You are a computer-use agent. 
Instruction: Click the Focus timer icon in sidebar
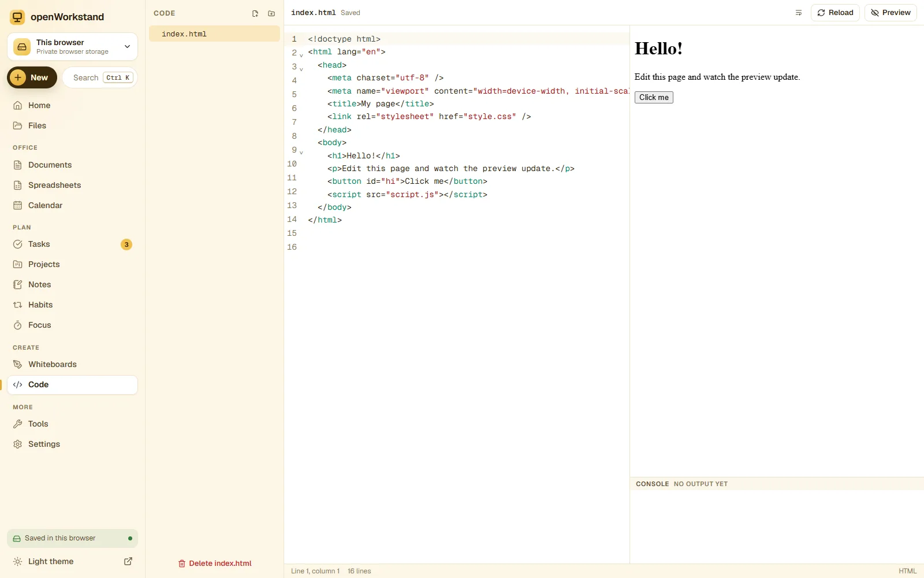coord(17,325)
